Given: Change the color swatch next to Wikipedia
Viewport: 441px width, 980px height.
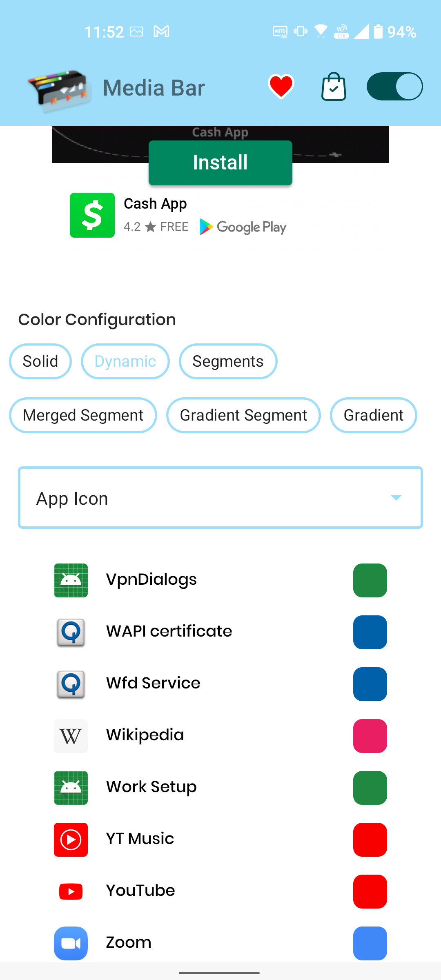Looking at the screenshot, I should [x=370, y=735].
